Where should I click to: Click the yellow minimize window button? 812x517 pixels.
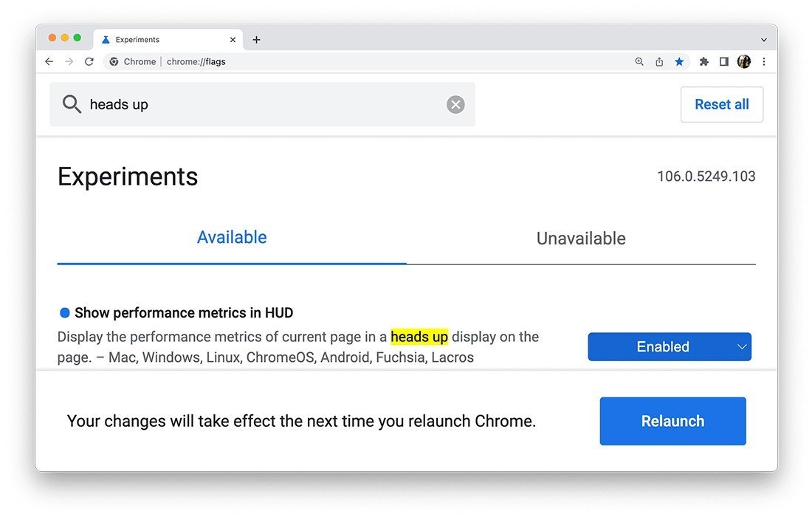tap(65, 38)
